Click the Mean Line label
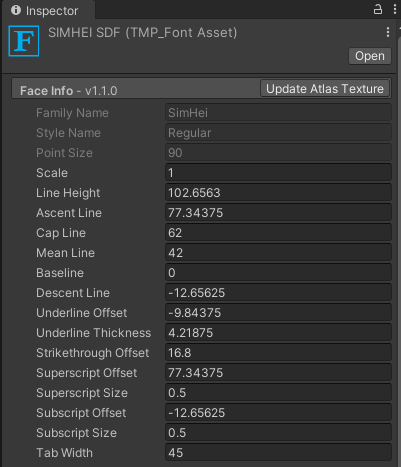This screenshot has width=401, height=467. 65,253
